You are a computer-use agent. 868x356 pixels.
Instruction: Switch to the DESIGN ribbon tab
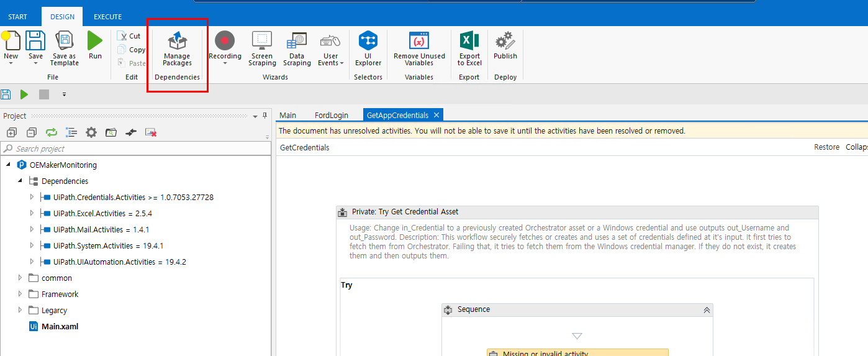[62, 17]
